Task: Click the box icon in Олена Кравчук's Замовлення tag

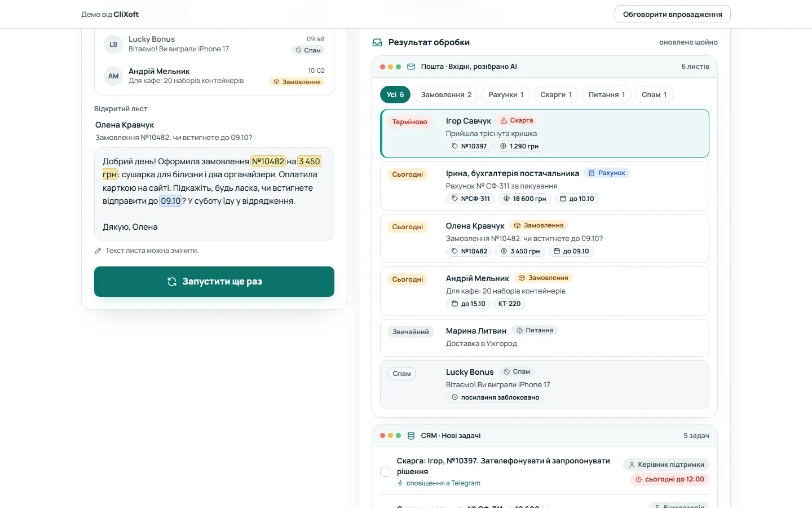Action: [x=517, y=225]
